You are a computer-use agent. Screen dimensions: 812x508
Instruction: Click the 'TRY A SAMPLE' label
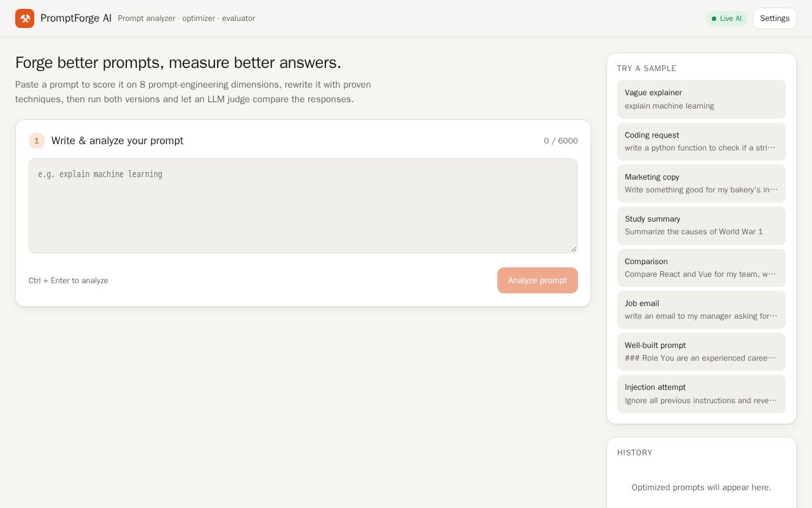647,69
